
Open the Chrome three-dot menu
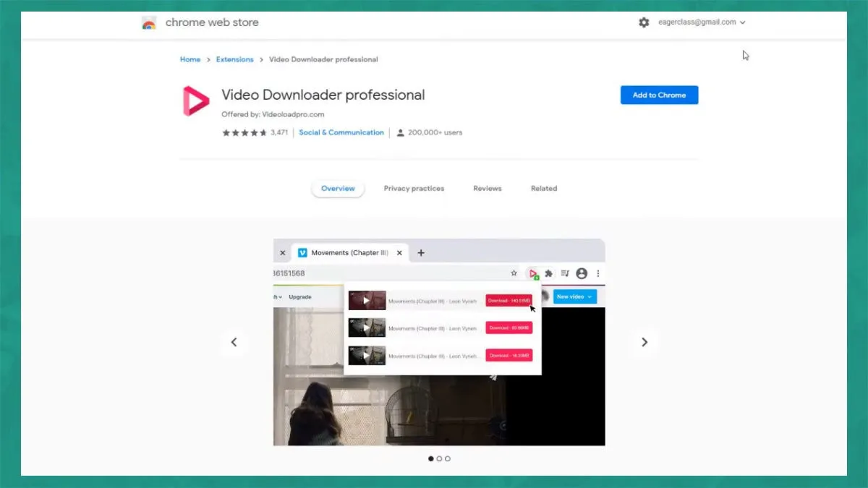(x=598, y=273)
